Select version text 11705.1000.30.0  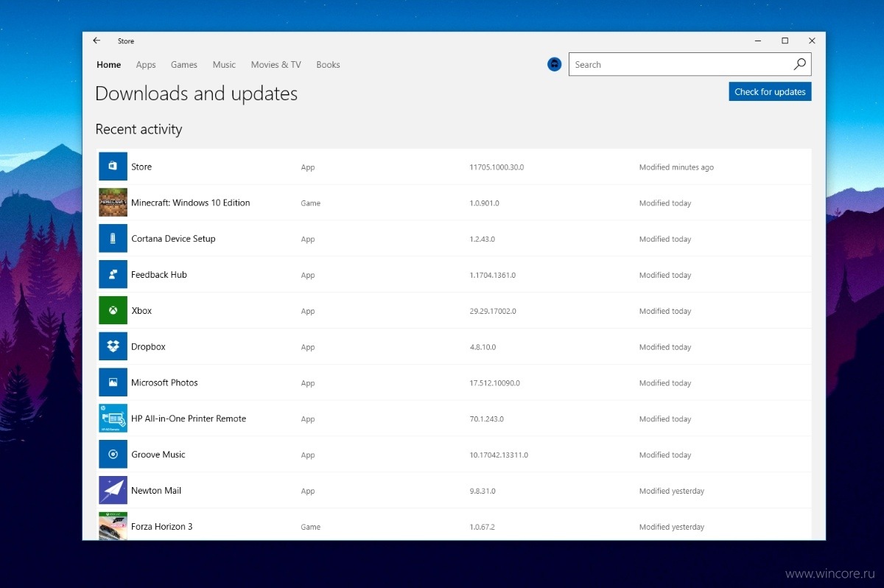click(x=497, y=167)
